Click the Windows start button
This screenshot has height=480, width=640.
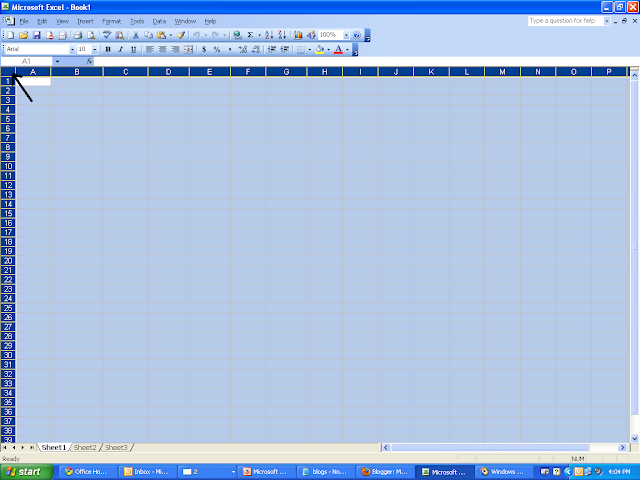click(27, 472)
